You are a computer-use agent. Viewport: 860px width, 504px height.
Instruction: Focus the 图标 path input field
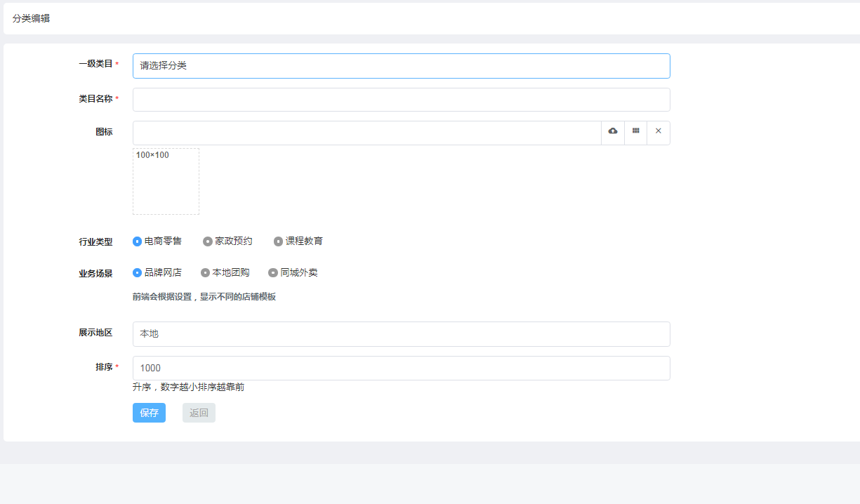[367, 133]
